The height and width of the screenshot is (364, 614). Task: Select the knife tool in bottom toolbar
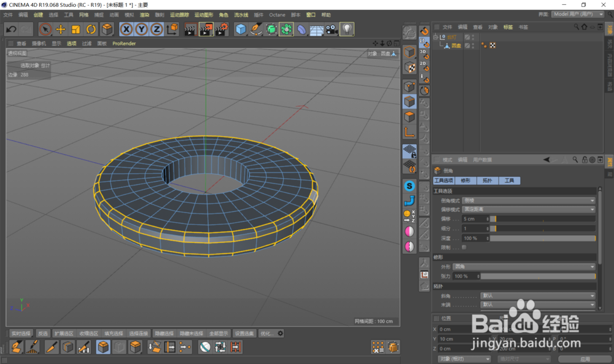[52, 347]
